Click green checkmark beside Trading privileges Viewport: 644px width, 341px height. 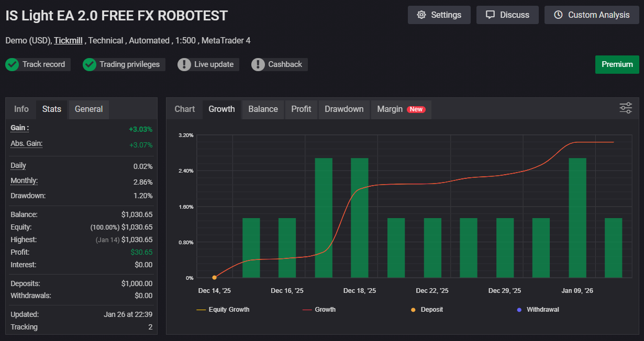point(90,64)
